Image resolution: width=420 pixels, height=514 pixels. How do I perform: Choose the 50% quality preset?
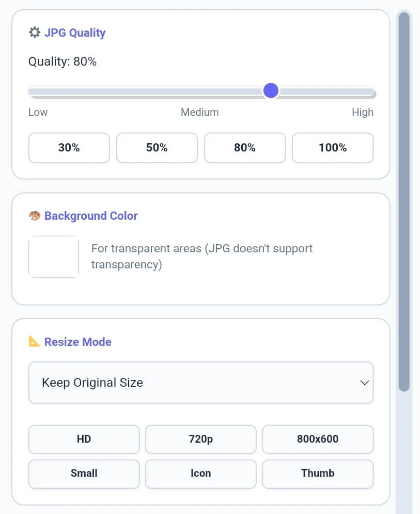[157, 148]
